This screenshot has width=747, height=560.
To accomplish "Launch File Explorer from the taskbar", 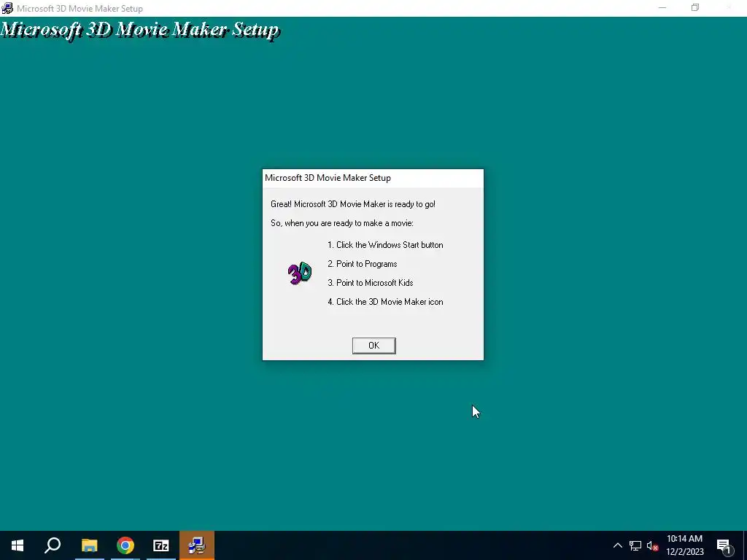I will pyautogui.click(x=89, y=545).
